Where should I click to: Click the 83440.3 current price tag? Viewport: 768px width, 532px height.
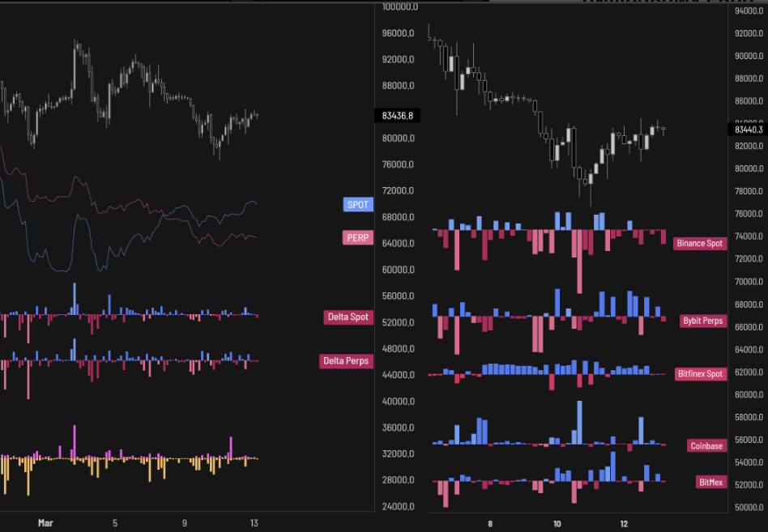pos(749,130)
